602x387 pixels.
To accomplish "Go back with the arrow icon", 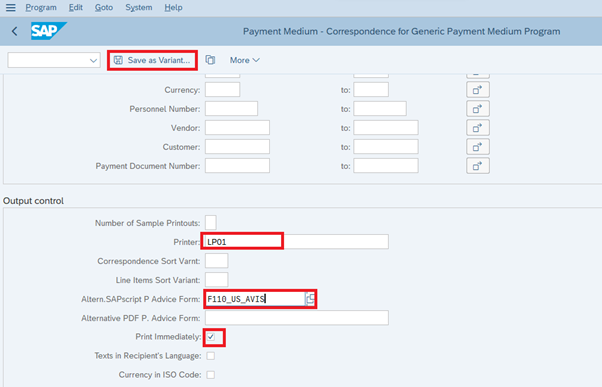I will point(15,31).
